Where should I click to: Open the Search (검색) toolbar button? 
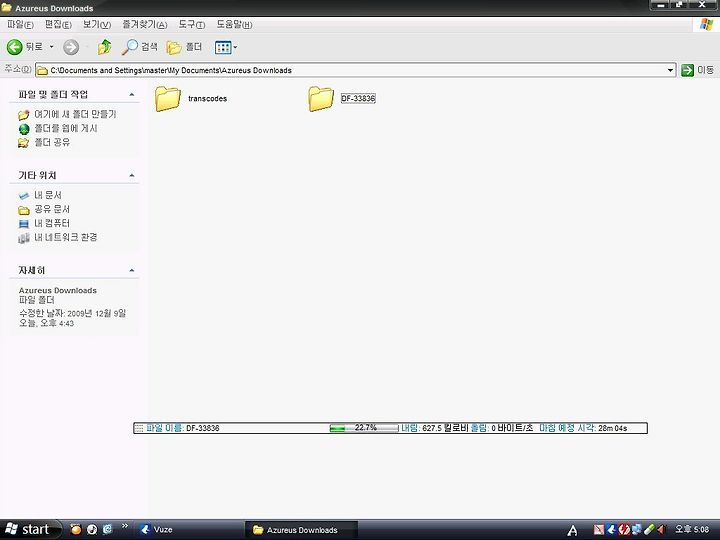click(x=139, y=47)
